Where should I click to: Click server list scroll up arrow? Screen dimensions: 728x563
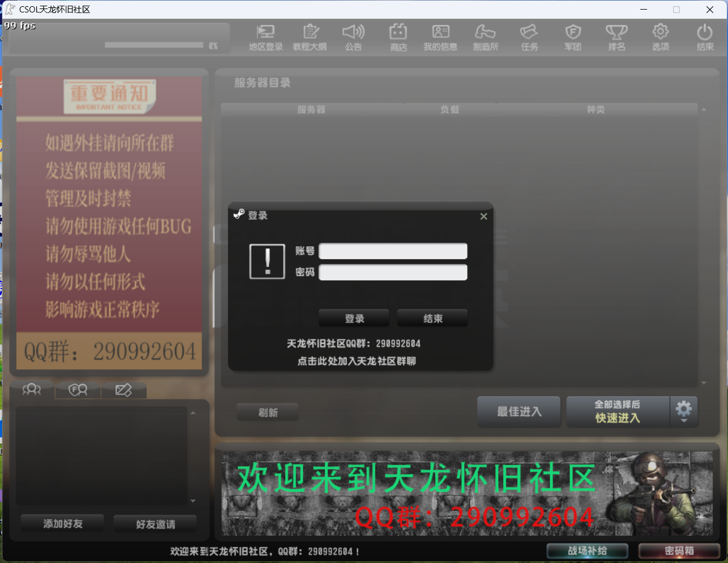(704, 110)
